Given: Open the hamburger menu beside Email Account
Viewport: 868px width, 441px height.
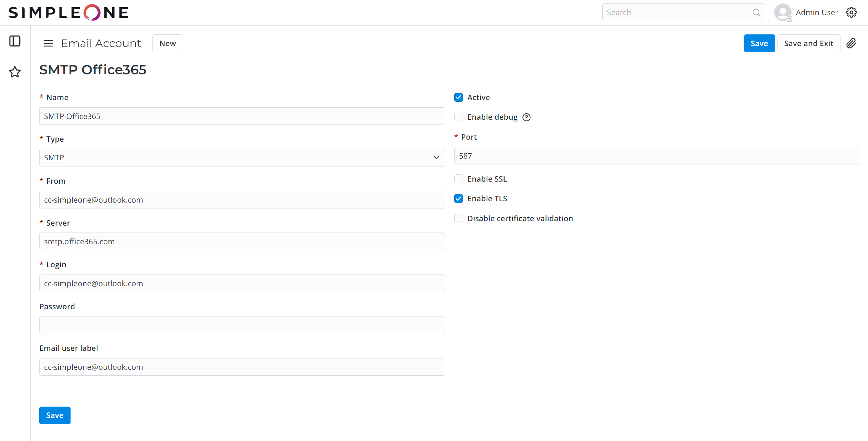Looking at the screenshot, I should point(48,43).
